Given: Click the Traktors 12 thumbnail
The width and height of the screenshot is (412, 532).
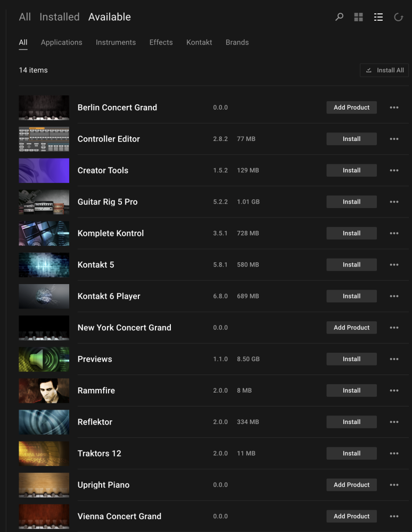Looking at the screenshot, I should coord(44,454).
